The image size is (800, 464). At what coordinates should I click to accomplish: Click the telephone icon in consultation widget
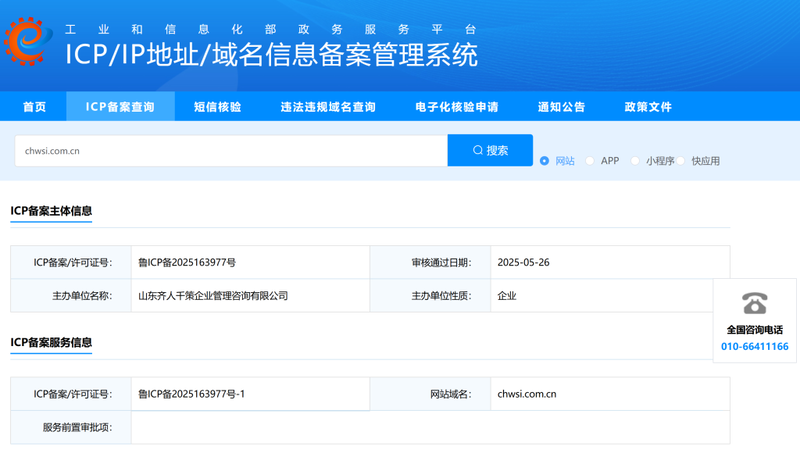754,303
